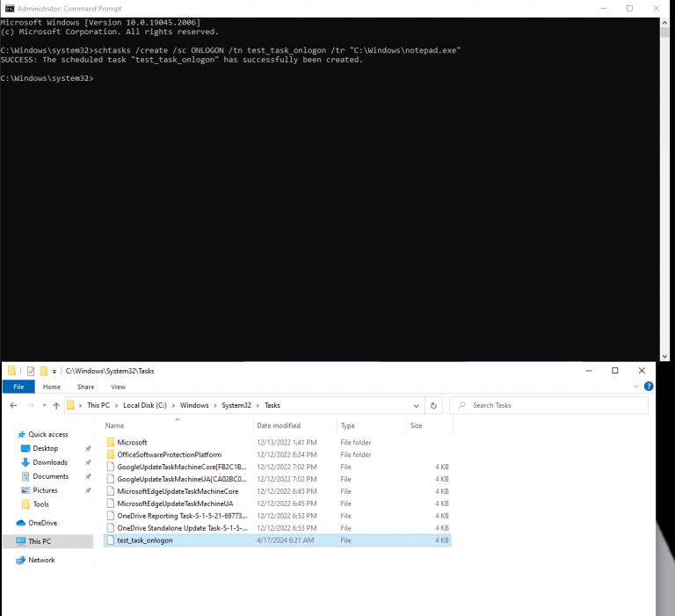675x616 pixels.
Task: Open the View ribbon tab
Action: point(118,387)
